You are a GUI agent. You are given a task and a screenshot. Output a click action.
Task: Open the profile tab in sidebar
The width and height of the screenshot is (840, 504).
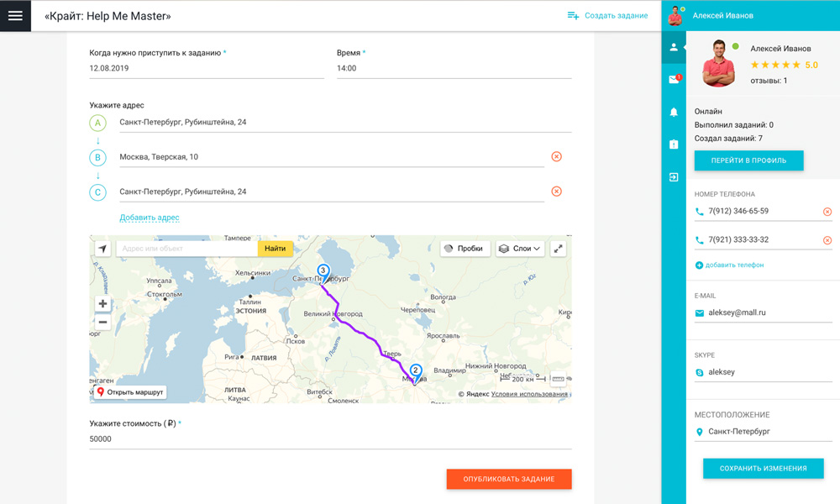point(674,48)
